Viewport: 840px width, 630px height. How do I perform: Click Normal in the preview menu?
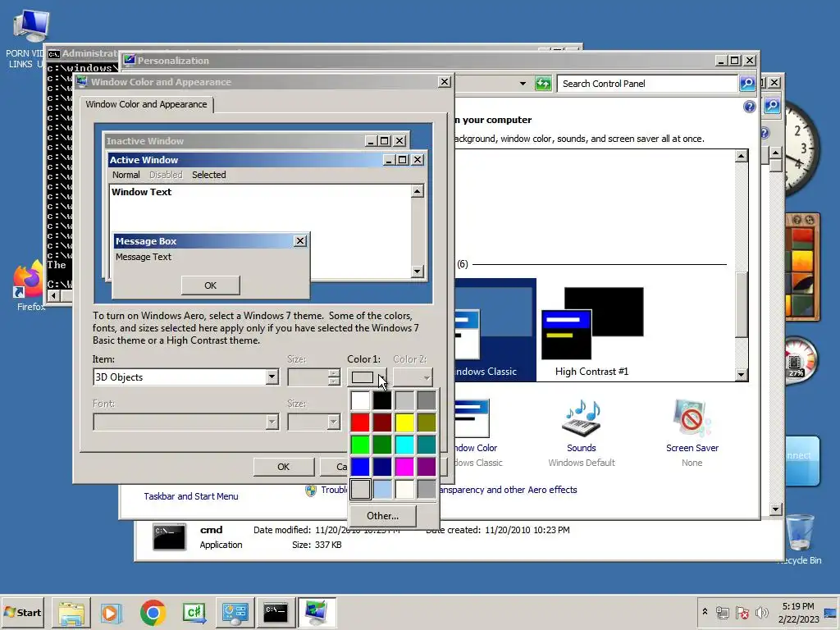point(126,175)
